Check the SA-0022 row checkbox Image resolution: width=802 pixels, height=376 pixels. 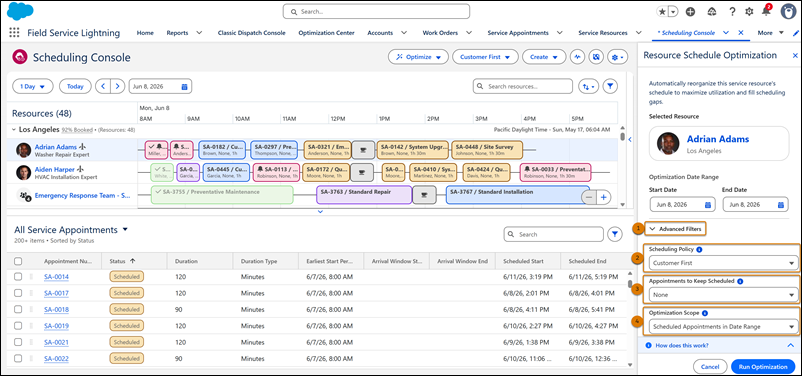point(18,359)
